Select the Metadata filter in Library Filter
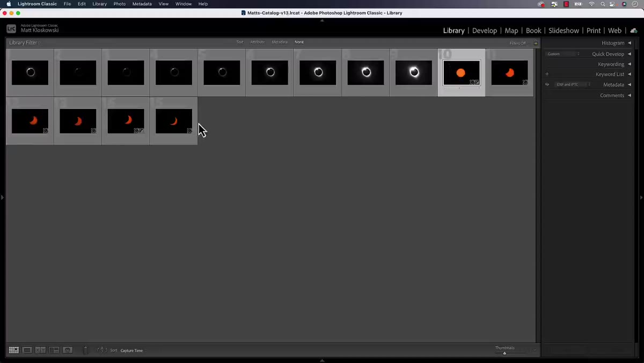644x363 pixels. click(x=280, y=42)
